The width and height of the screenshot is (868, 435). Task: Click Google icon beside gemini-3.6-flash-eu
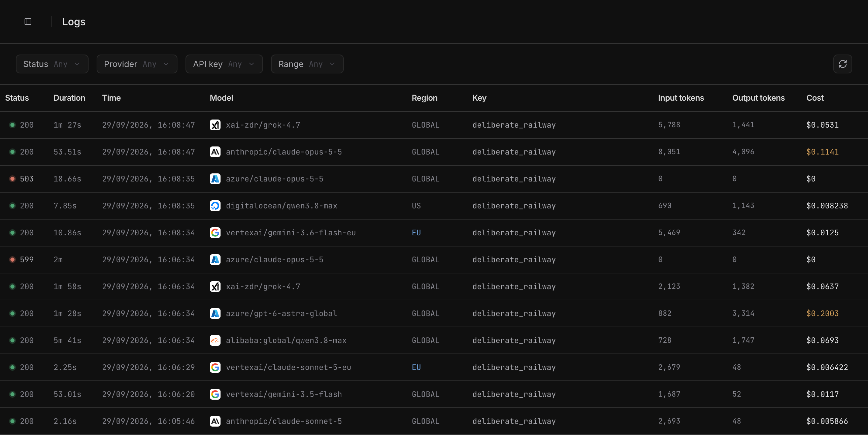click(215, 233)
